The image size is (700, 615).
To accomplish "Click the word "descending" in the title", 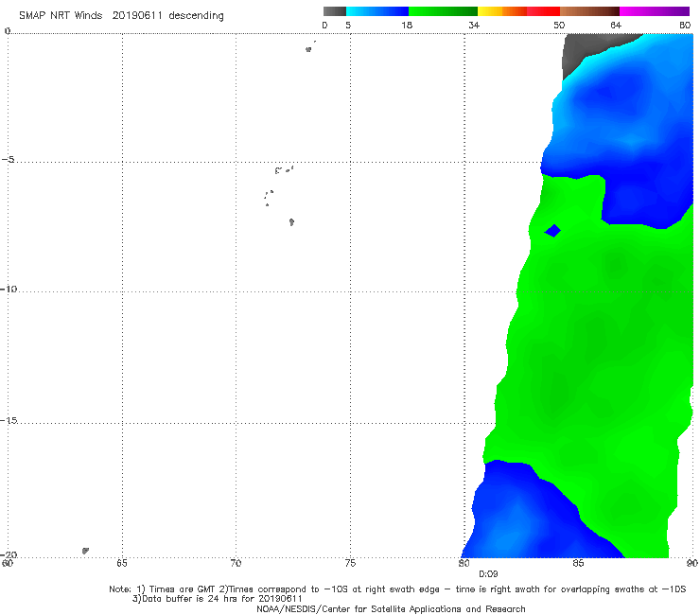I will pos(196,16).
